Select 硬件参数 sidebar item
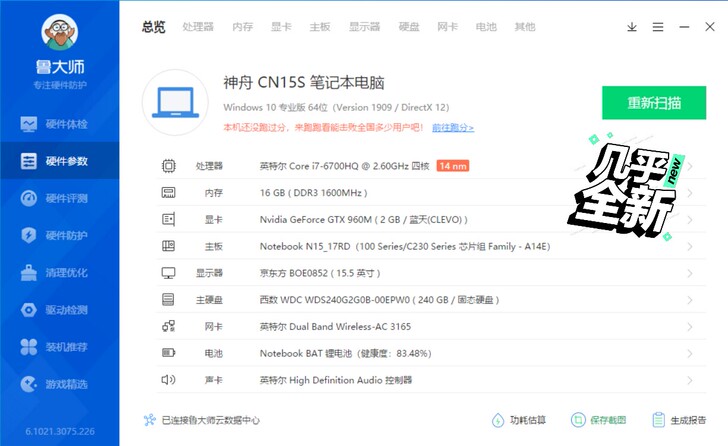The image size is (728, 446). [59, 161]
